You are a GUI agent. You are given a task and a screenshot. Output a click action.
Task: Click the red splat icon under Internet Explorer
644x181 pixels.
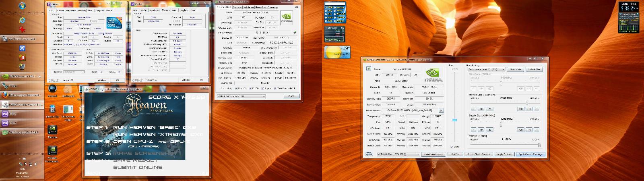pos(22,29)
